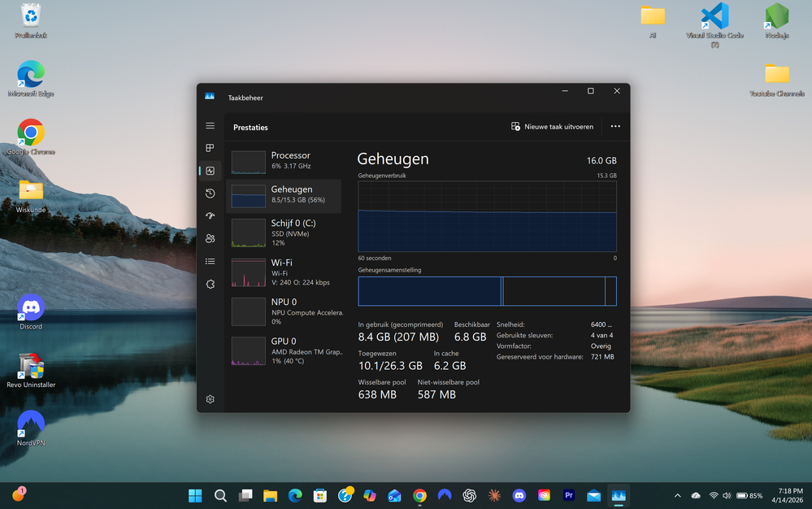Select the Users icon in the sidebar
The image size is (812, 509).
coord(210,239)
